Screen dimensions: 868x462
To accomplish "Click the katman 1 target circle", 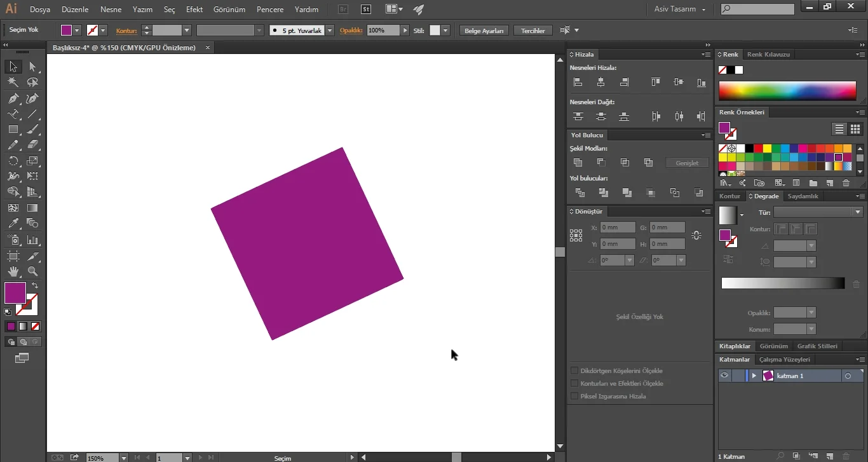I will coord(848,376).
